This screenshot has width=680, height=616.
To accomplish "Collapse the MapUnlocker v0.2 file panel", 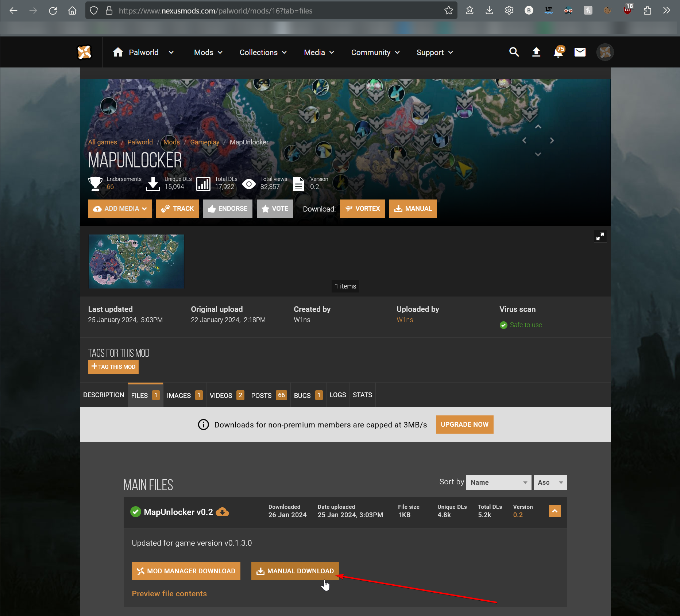I will [x=555, y=511].
